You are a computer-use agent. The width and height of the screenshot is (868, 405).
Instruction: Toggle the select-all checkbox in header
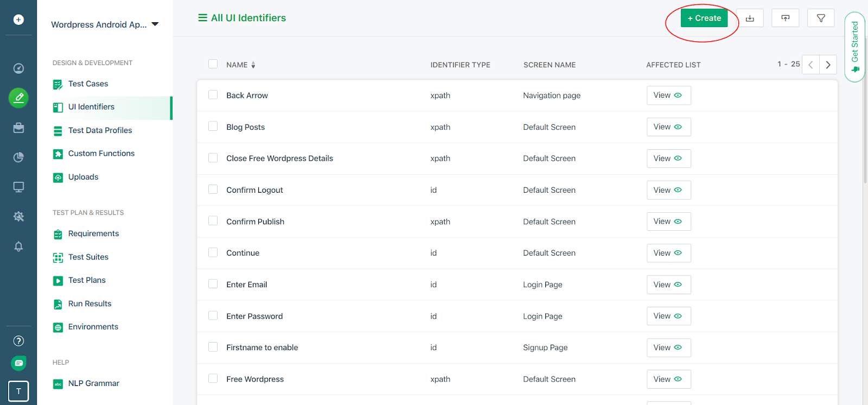[x=213, y=64]
